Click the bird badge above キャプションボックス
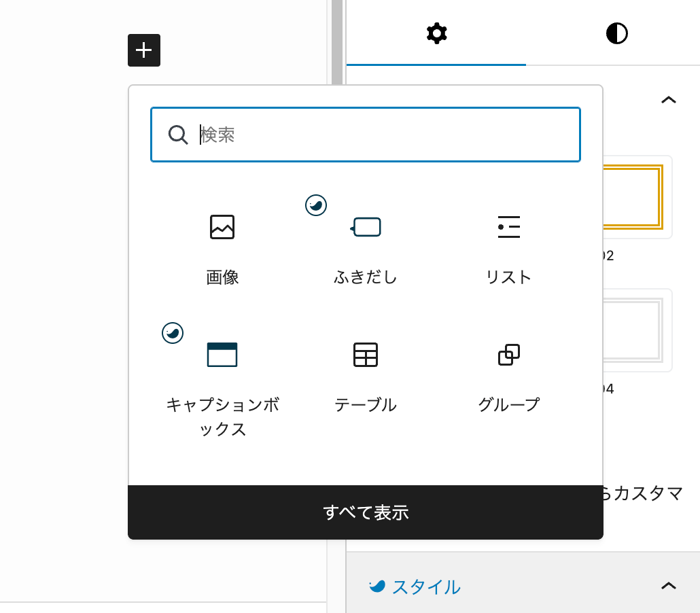 coord(173,332)
